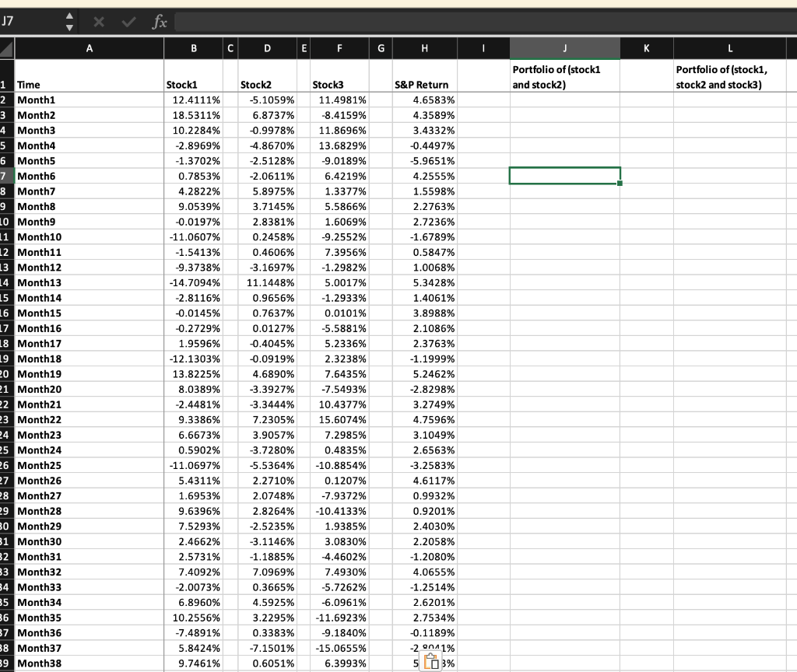Click Stock1 value 10.2556%
The image size is (797, 672).
click(194, 618)
